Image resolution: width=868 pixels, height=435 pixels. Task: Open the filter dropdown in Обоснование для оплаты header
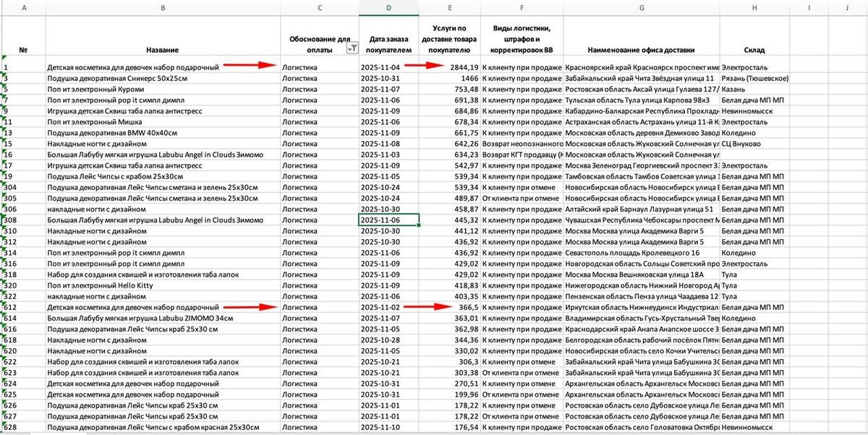point(352,49)
